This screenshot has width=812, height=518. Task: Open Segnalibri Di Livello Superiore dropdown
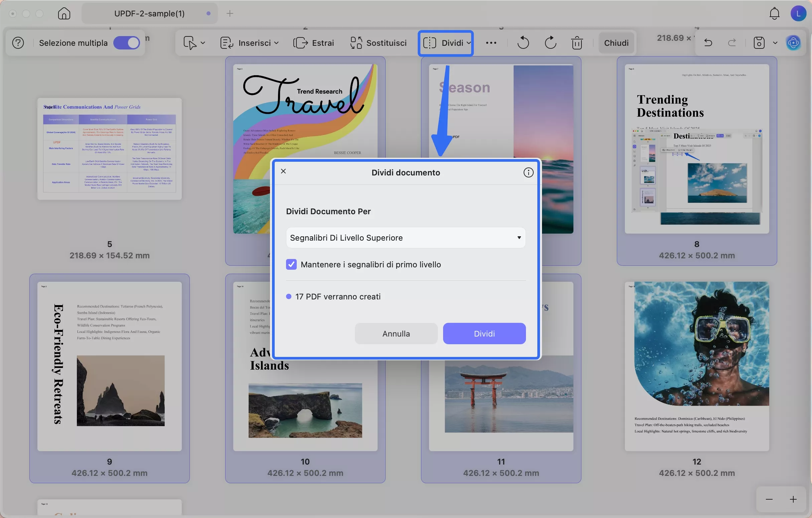coord(405,238)
